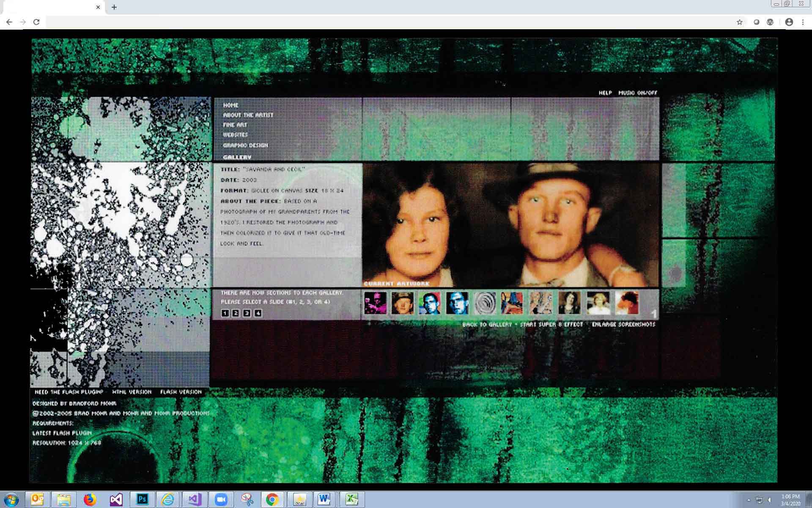Screen dimensions: 812x508
Task: Open the Fine Art menu item
Action: pos(235,125)
